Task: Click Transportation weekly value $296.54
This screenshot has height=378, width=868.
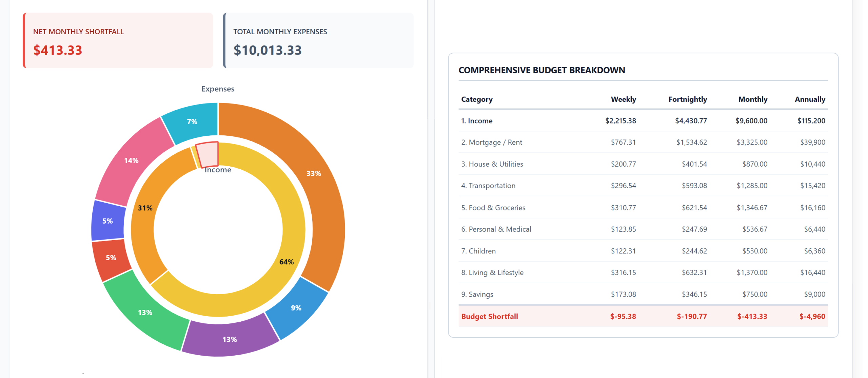Action: pos(623,186)
